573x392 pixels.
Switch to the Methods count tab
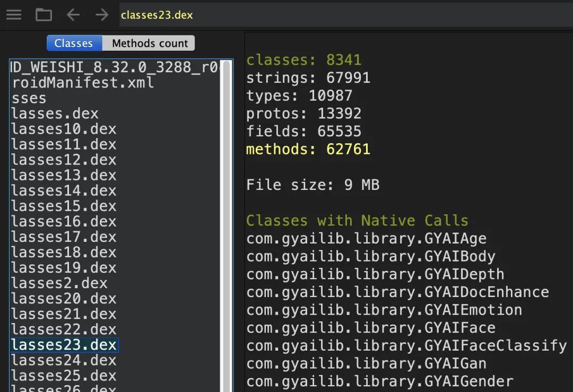tap(149, 43)
